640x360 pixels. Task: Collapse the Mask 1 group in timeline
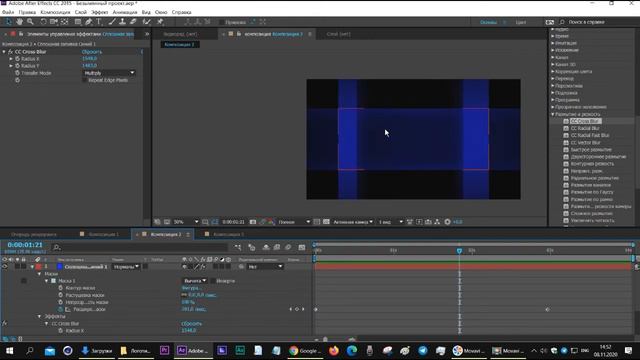tap(47, 281)
